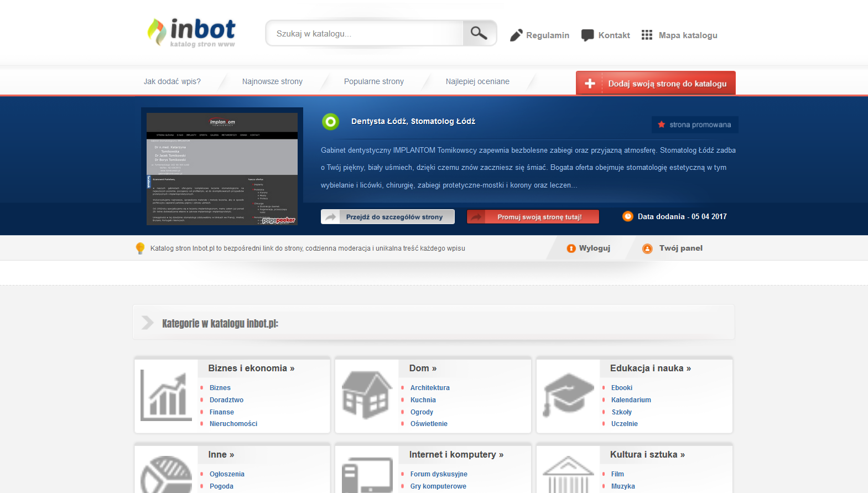Open Doradztwo subcategory
868x493 pixels.
coord(226,400)
